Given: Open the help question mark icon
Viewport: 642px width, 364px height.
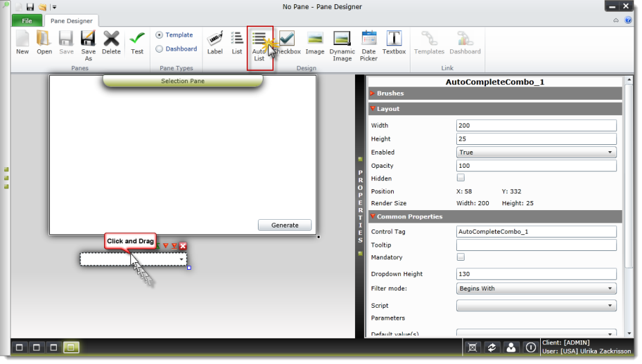Looking at the screenshot, I should (x=627, y=20).
